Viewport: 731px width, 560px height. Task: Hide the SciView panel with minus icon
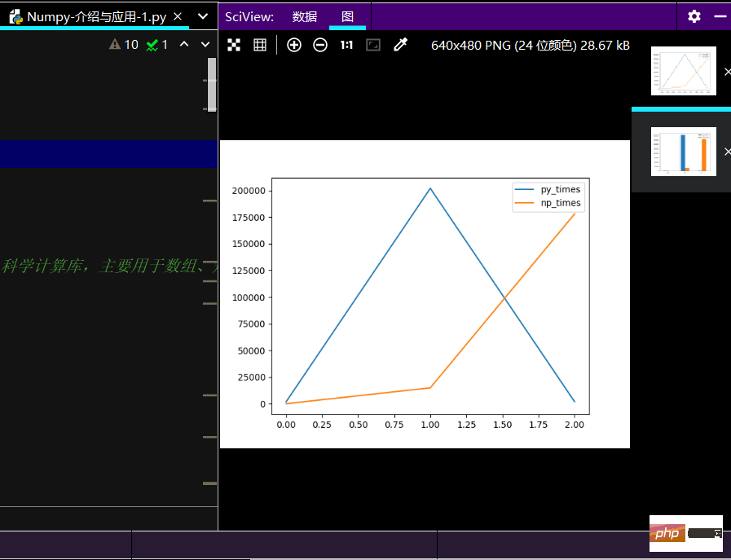tap(720, 16)
